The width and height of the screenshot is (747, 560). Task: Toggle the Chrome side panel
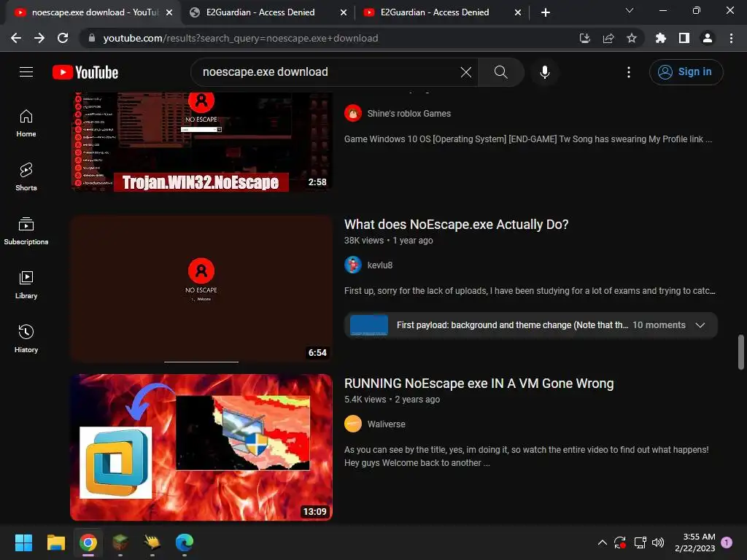[x=684, y=38]
